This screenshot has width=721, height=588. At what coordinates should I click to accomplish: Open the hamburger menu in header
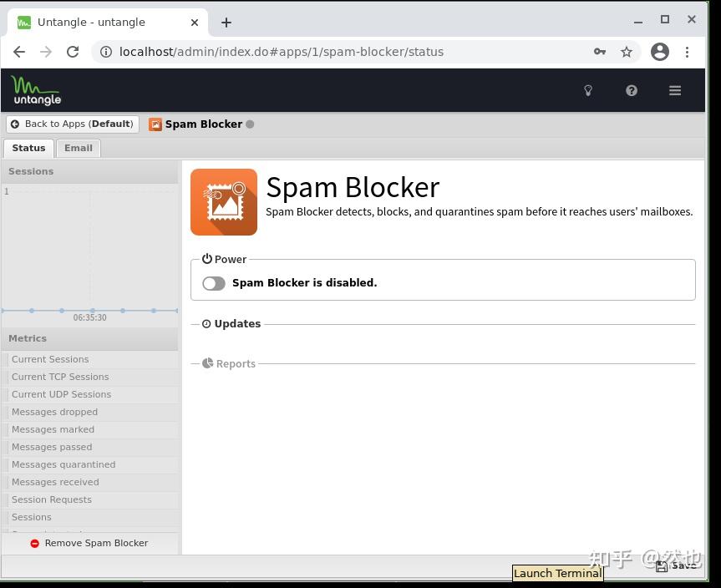click(674, 90)
